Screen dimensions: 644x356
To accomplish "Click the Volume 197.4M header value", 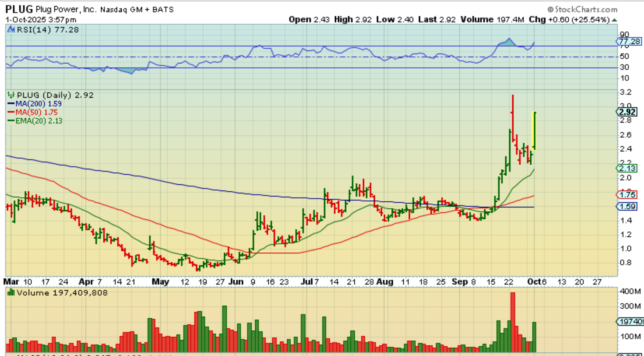I will tap(492, 20).
